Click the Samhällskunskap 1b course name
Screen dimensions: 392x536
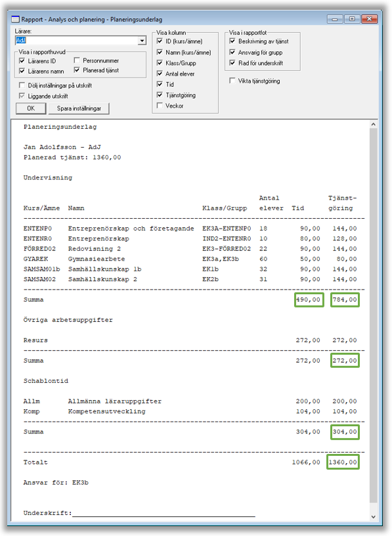pos(104,269)
